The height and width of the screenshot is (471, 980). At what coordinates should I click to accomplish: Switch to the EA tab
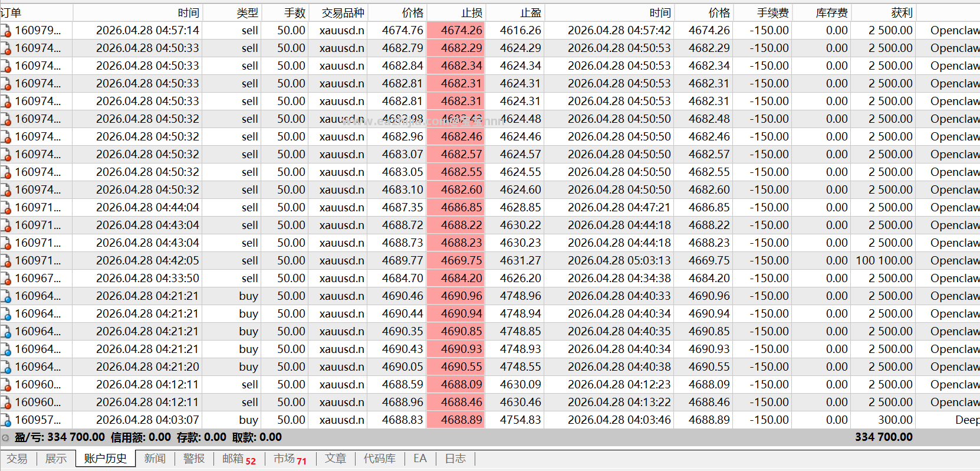420,459
